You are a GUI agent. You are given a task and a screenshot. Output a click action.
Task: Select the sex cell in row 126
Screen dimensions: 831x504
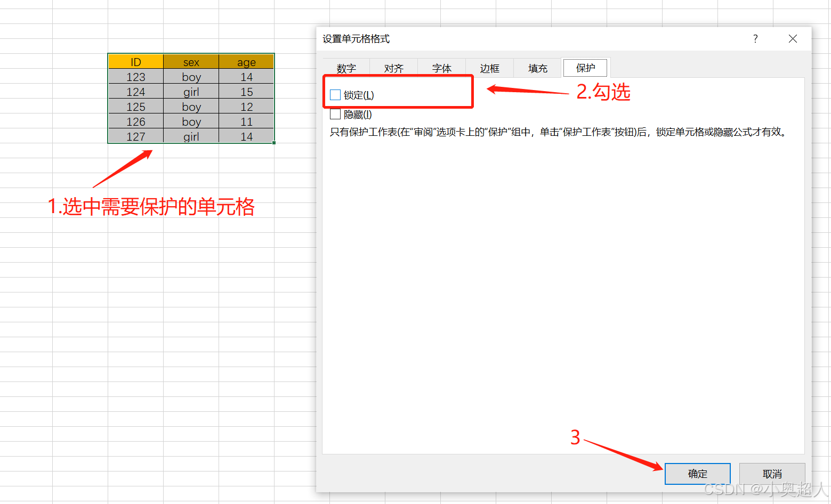(x=191, y=121)
